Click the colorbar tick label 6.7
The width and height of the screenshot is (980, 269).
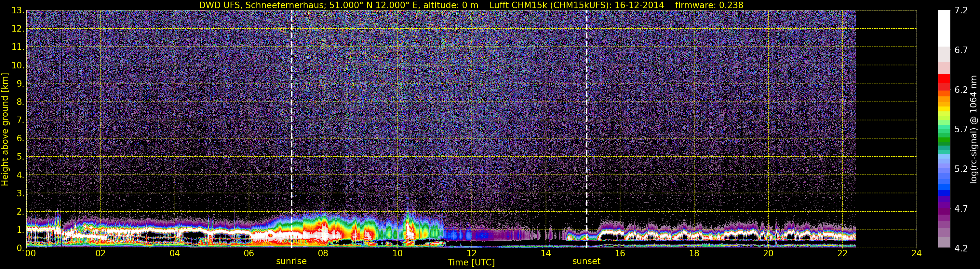pos(961,50)
